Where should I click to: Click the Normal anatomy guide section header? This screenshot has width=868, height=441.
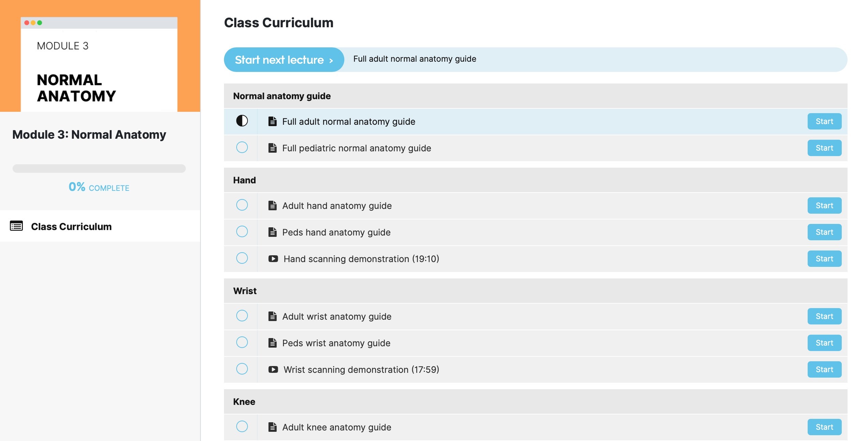coord(282,96)
